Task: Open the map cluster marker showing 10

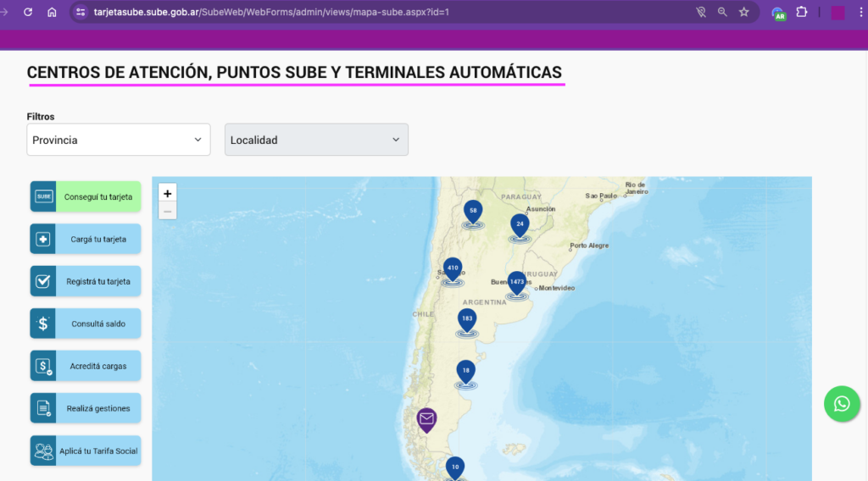Action: coord(454,468)
